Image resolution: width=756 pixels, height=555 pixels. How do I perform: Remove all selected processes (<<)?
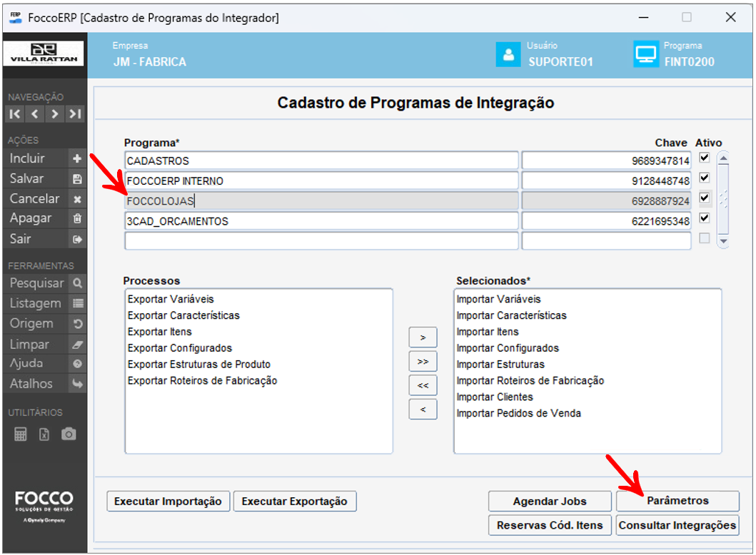pos(423,385)
